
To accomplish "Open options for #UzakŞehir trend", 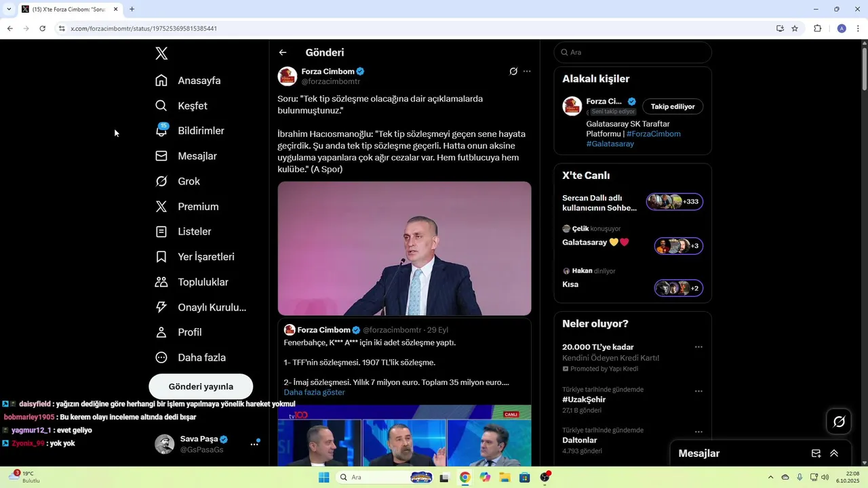I will click(x=698, y=391).
